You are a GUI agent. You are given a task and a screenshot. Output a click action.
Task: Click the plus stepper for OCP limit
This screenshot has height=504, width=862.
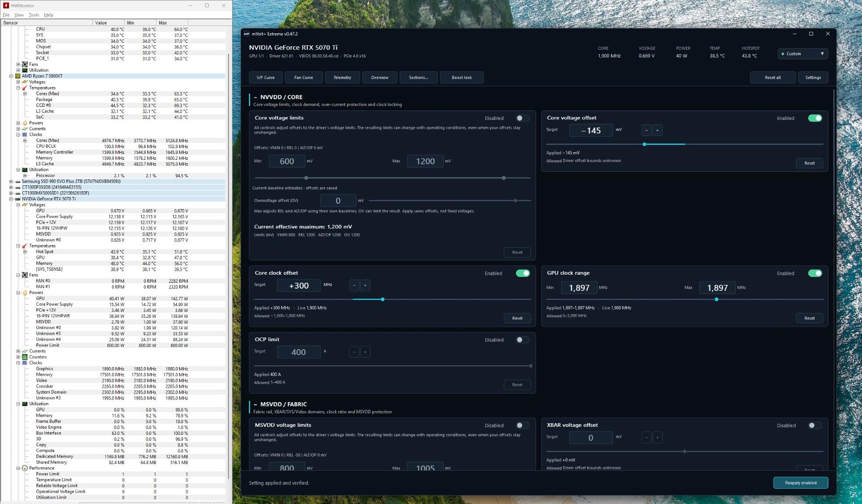(365, 352)
